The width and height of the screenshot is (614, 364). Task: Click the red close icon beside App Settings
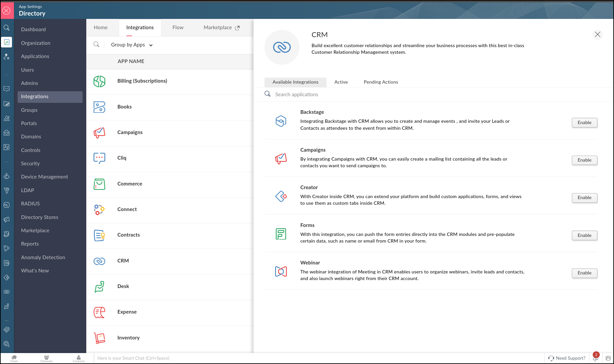click(7, 11)
